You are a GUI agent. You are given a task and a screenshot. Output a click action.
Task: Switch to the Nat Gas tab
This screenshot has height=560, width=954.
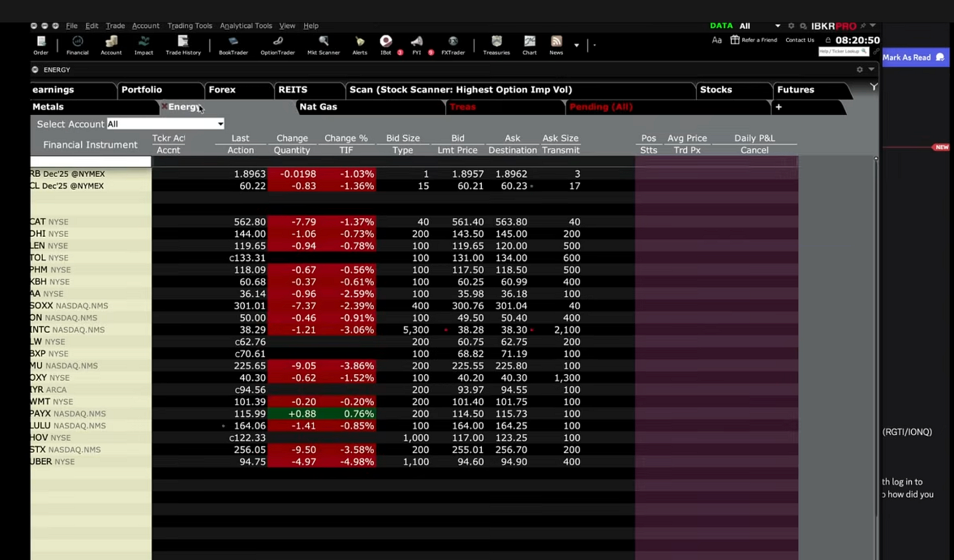(371, 107)
